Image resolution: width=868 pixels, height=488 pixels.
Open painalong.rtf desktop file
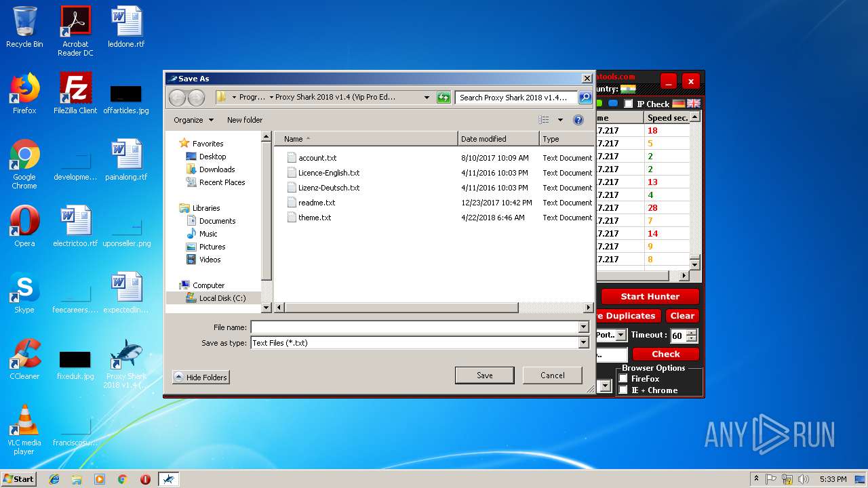click(126, 160)
